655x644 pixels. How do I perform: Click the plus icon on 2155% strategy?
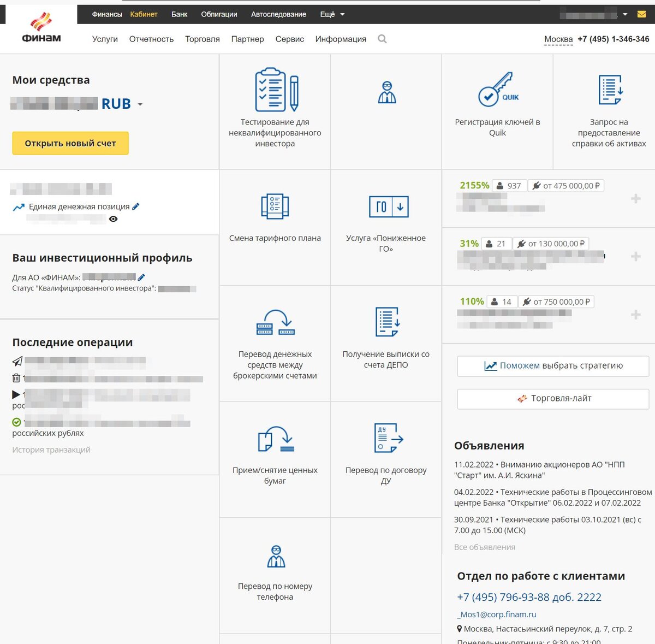636,198
